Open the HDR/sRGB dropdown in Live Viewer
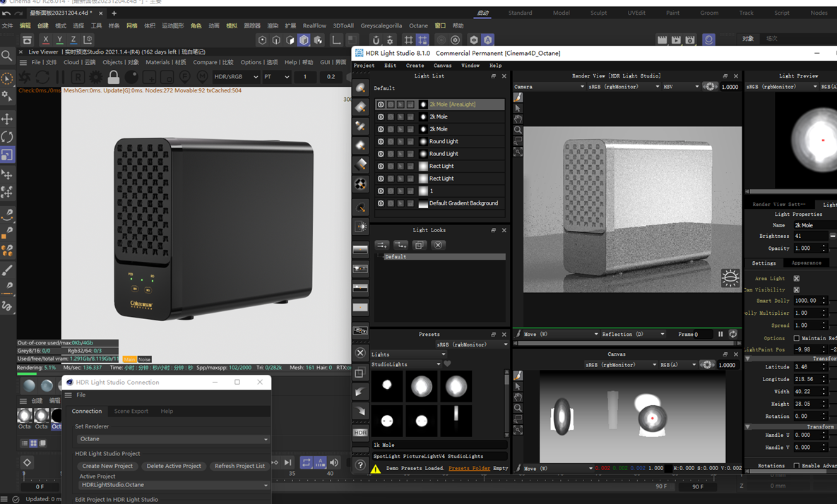 pos(237,77)
